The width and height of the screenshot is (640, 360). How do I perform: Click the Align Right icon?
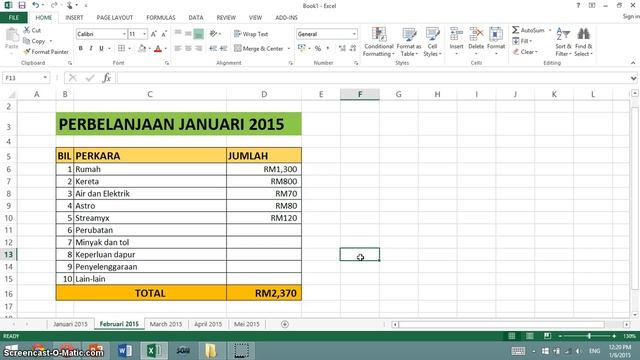[198, 49]
